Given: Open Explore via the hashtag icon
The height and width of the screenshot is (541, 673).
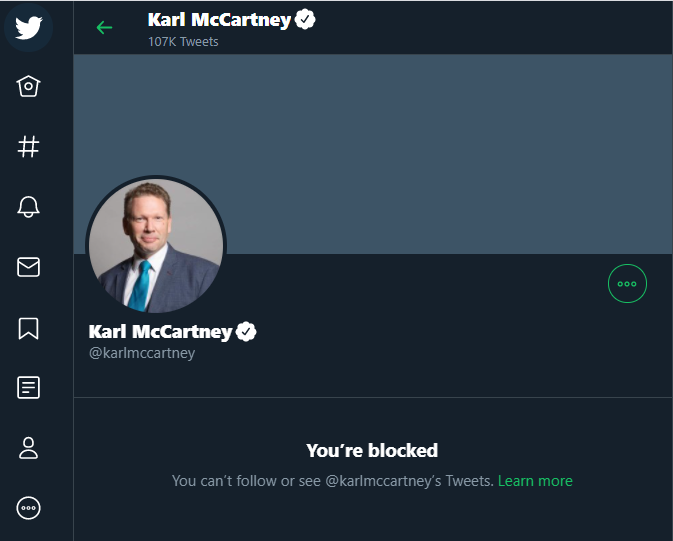Looking at the screenshot, I should [x=29, y=147].
